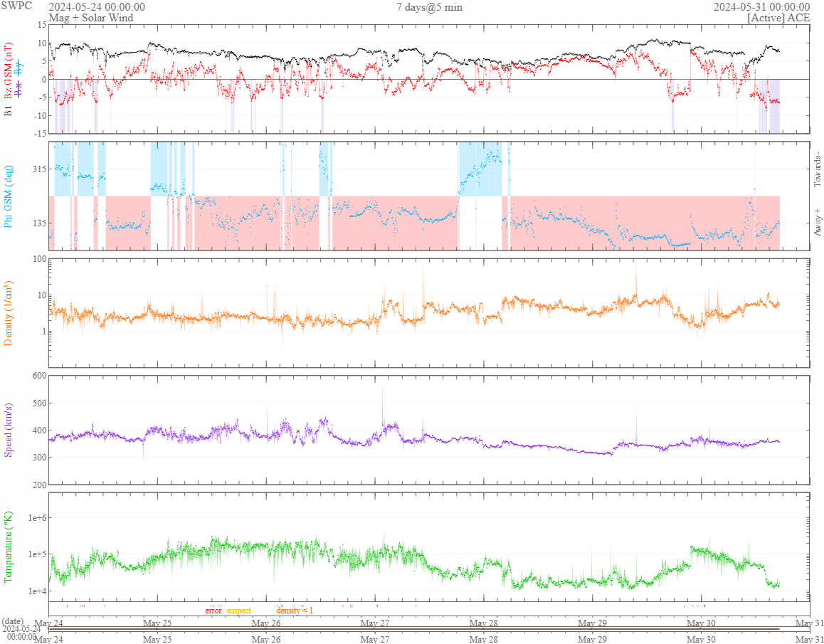Viewport: 824px width, 644px height.
Task: Toggle the Bt series legend label
Action: (x=8, y=112)
